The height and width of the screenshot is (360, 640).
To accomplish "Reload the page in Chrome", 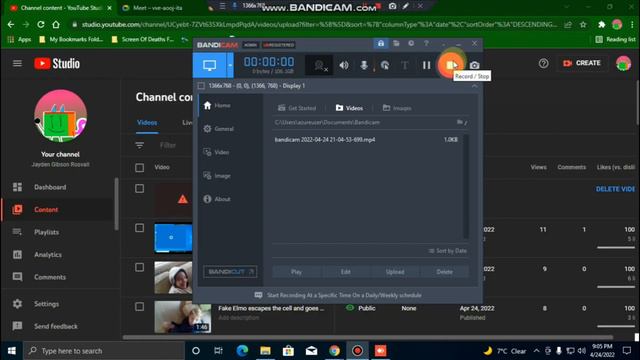I will coord(40,24).
